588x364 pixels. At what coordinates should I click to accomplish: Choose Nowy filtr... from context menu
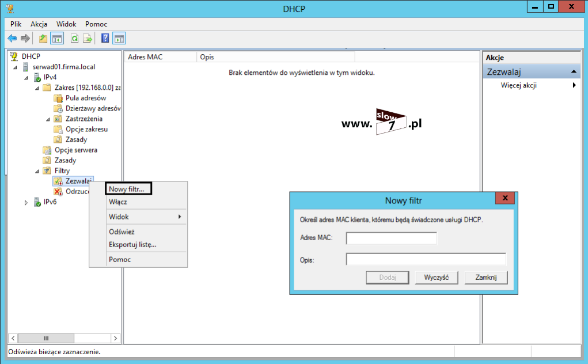tap(129, 188)
